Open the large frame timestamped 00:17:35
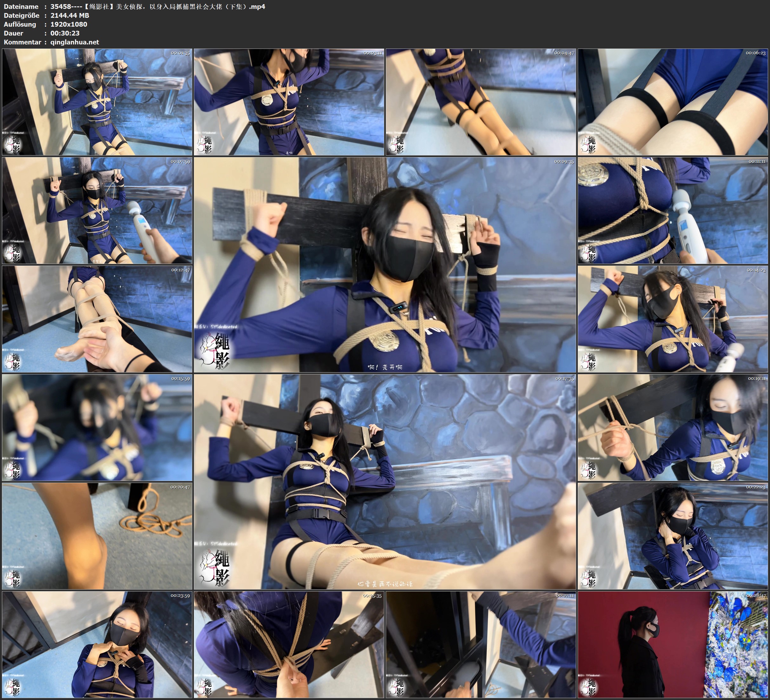The width and height of the screenshot is (770, 700). pos(385,481)
